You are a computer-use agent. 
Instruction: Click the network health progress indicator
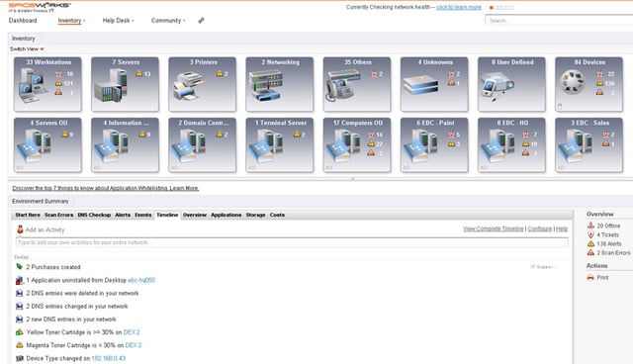click(501, 7)
